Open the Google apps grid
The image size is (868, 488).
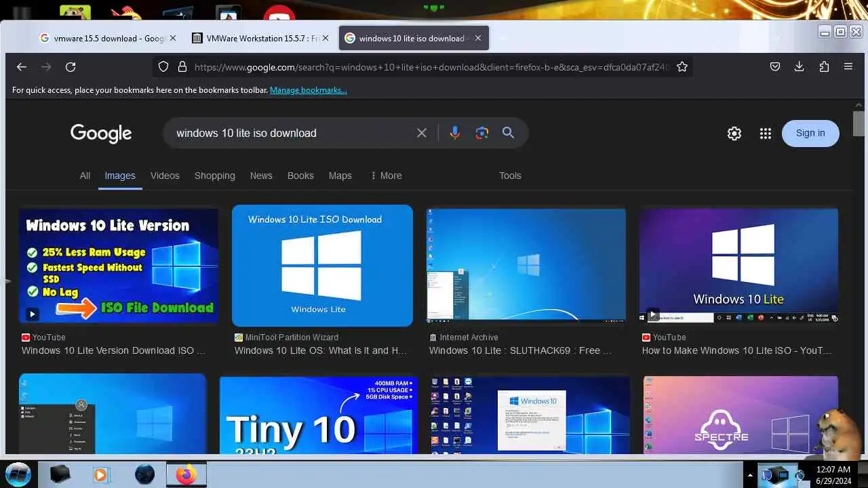point(766,134)
